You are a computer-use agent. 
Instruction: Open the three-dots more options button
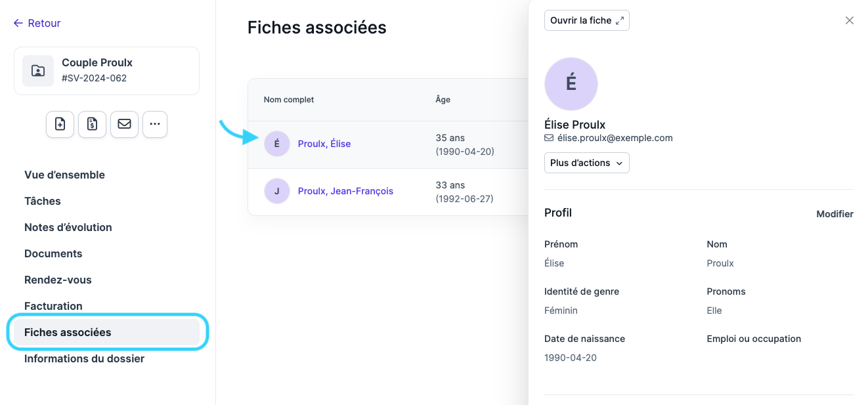[155, 124]
